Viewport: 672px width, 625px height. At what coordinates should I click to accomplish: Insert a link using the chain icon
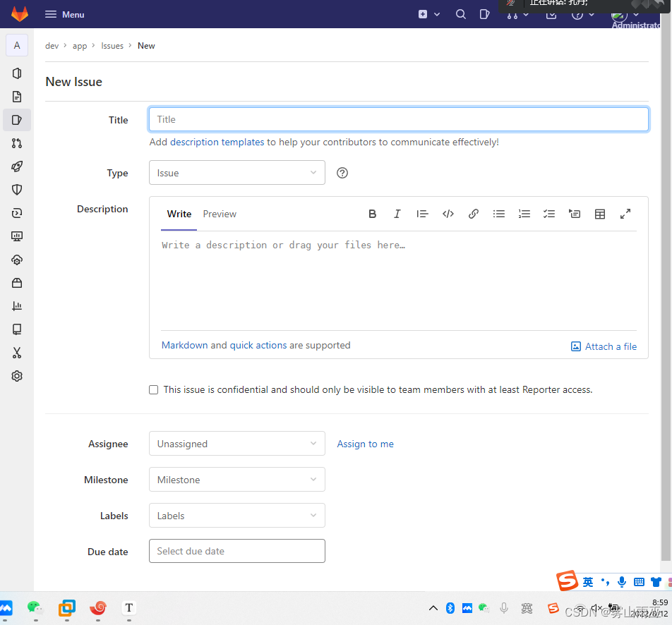point(473,214)
